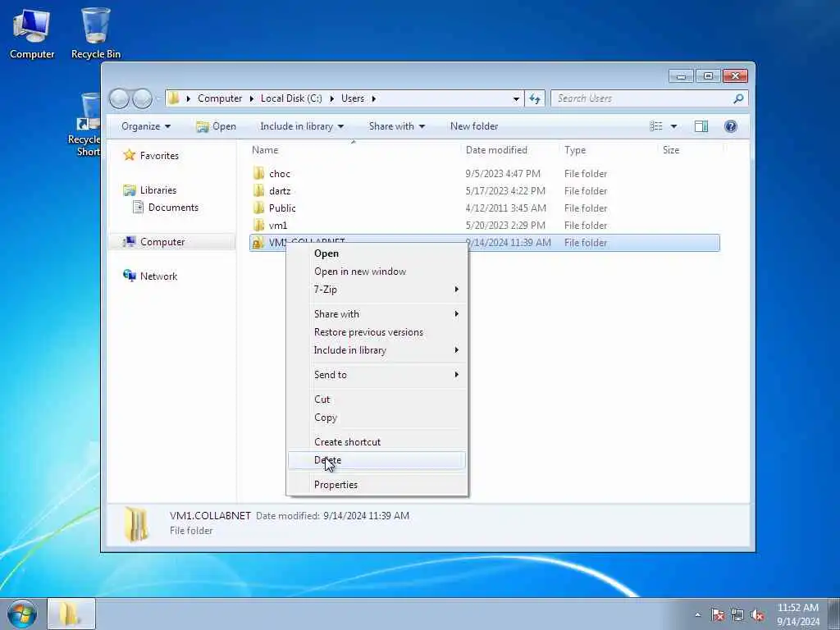Choose Delete in the context menu
This screenshot has height=630, width=840.
pos(377,460)
